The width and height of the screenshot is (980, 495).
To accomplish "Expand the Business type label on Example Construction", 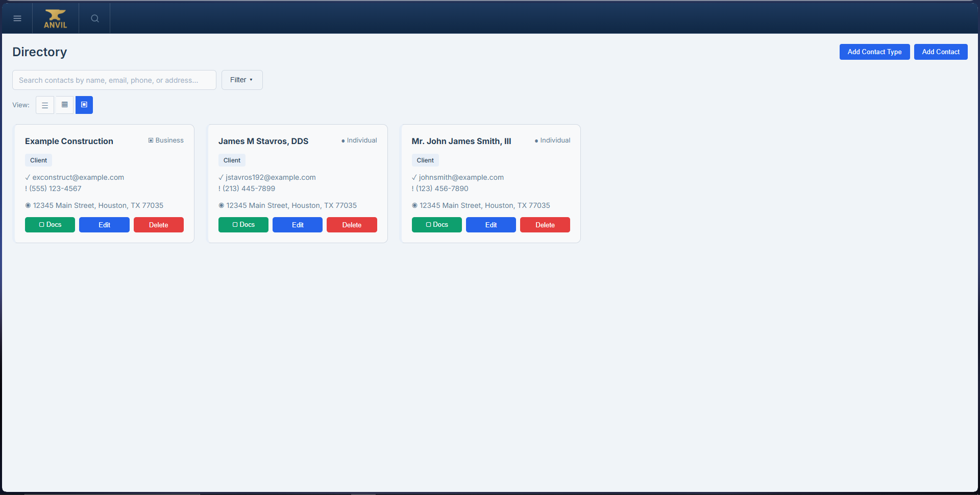I will [166, 140].
